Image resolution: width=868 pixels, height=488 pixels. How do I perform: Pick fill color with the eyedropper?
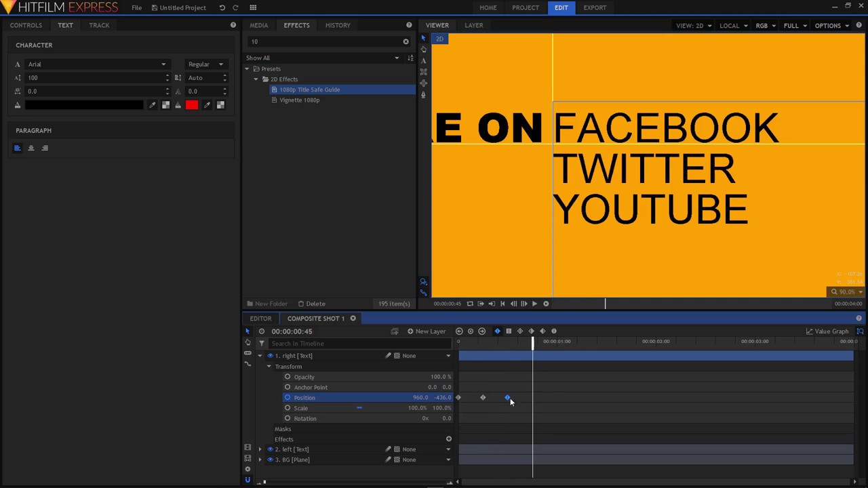(x=153, y=105)
